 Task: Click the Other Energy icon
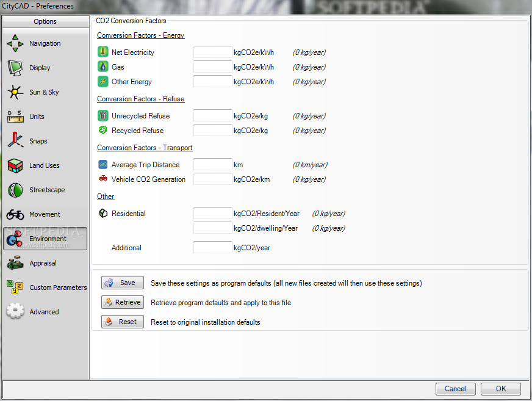tap(103, 82)
